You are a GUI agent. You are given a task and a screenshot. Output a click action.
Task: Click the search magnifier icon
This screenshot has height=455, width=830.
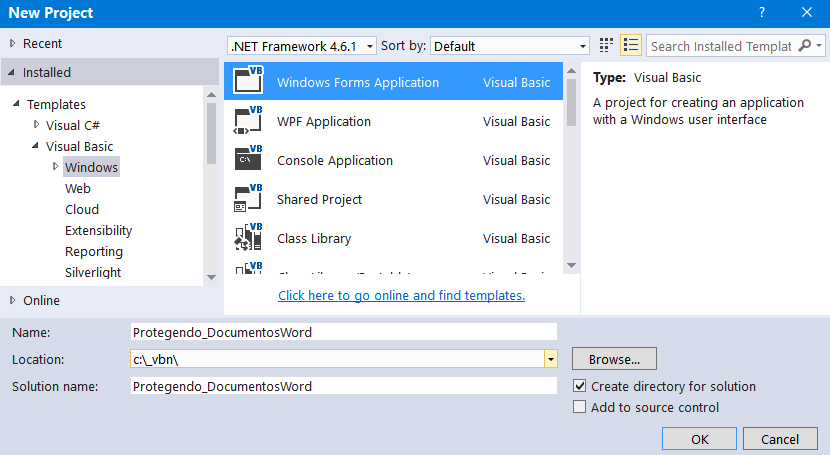(805, 46)
